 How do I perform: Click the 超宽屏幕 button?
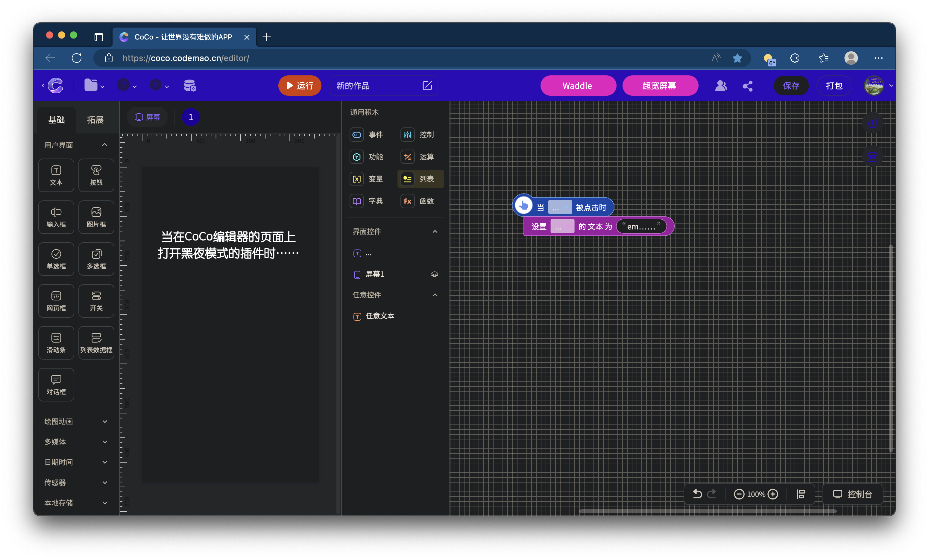tap(660, 86)
